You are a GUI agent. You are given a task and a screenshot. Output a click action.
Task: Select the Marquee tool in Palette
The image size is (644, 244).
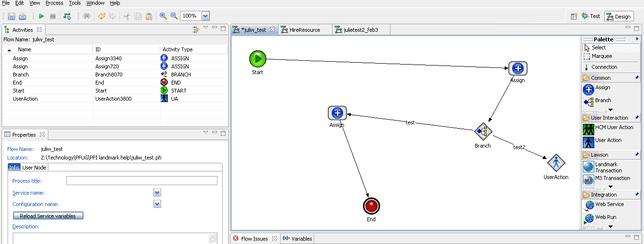602,56
